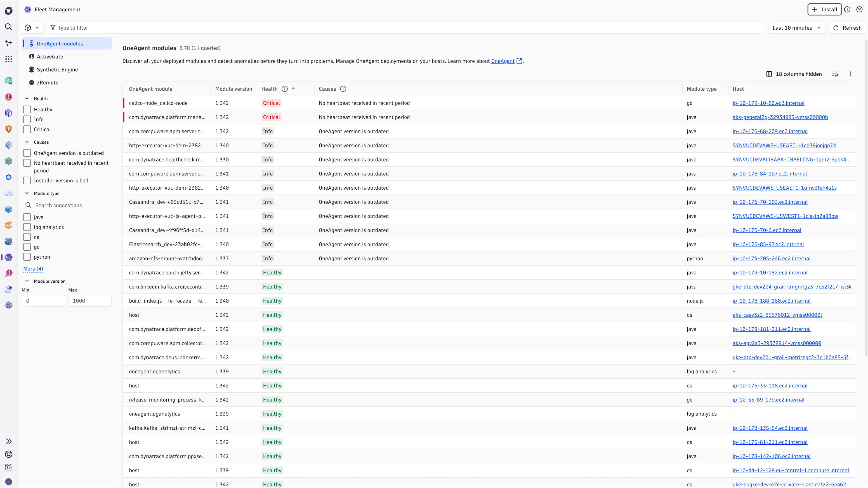
Task: Open the help question mark icon
Action: (x=859, y=9)
